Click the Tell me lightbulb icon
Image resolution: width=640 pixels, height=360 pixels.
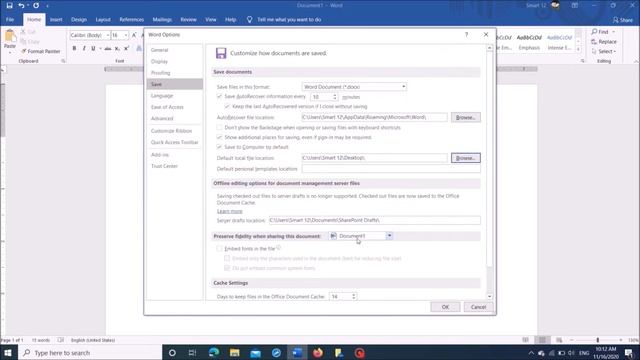click(x=249, y=19)
